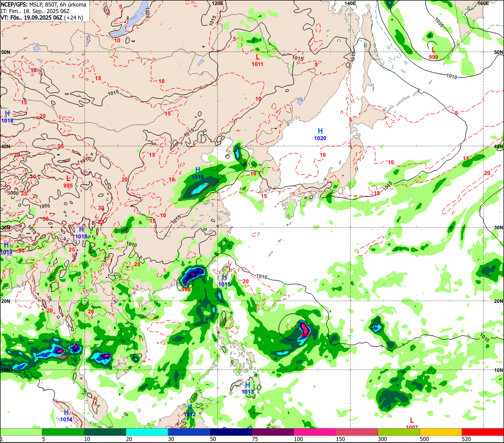The width and height of the screenshot is (504, 443).
Task: Select the rose 150–300 legend swatch
Action: pyautogui.click(x=357, y=432)
